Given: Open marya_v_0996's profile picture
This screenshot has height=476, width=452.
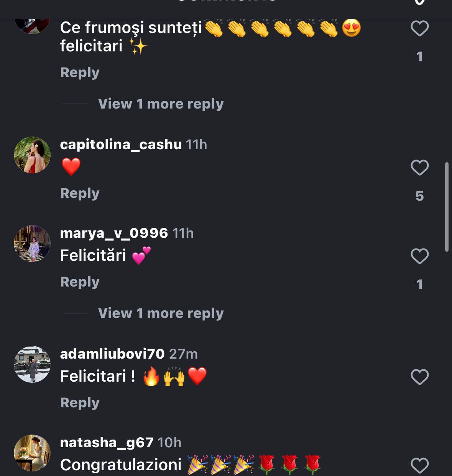Looking at the screenshot, I should 32,244.
